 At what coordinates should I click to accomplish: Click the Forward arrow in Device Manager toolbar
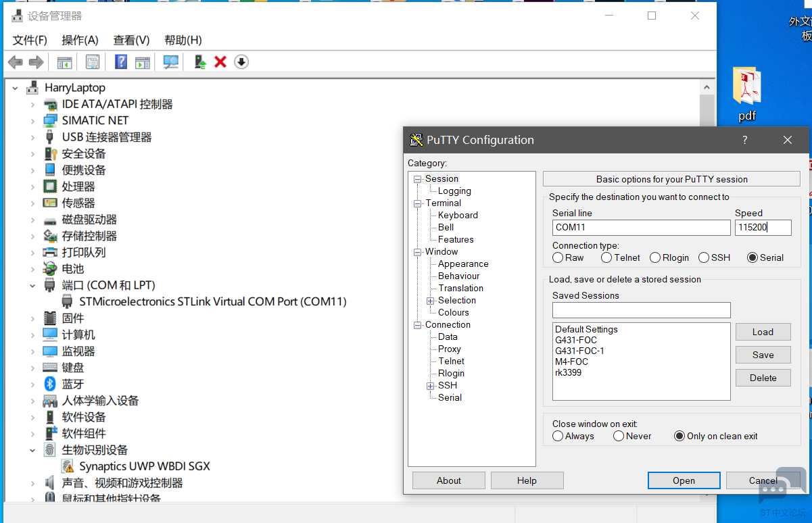coord(37,62)
